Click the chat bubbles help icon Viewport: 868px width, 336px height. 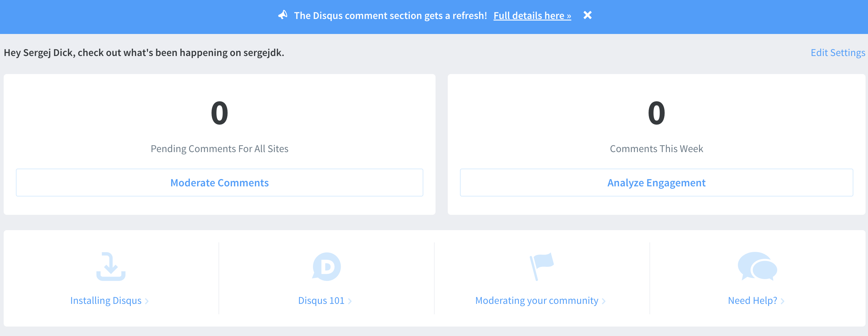757,266
